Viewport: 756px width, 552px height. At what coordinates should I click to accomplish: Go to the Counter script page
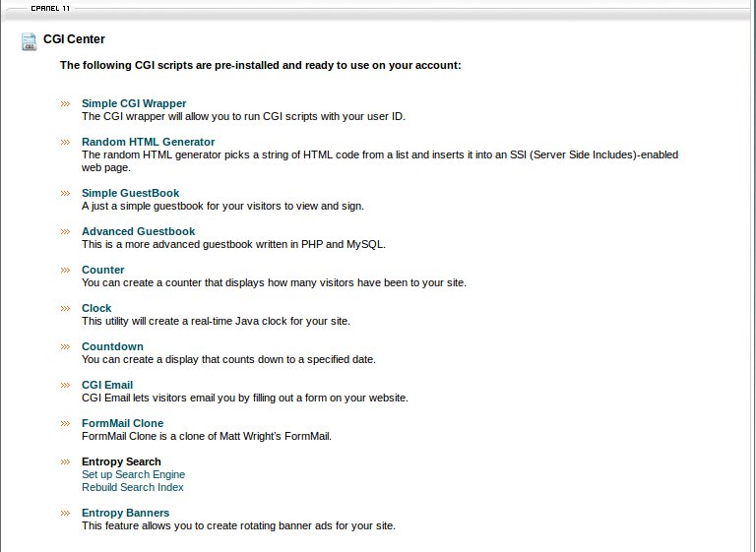pos(102,270)
